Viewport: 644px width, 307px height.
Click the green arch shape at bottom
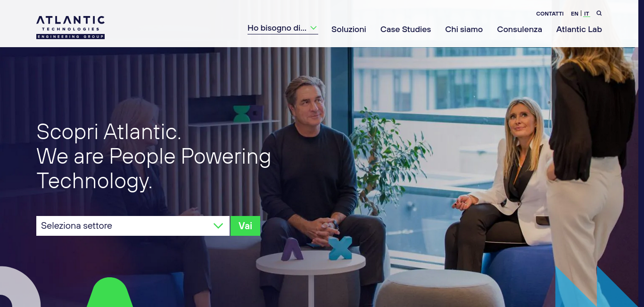click(110, 292)
